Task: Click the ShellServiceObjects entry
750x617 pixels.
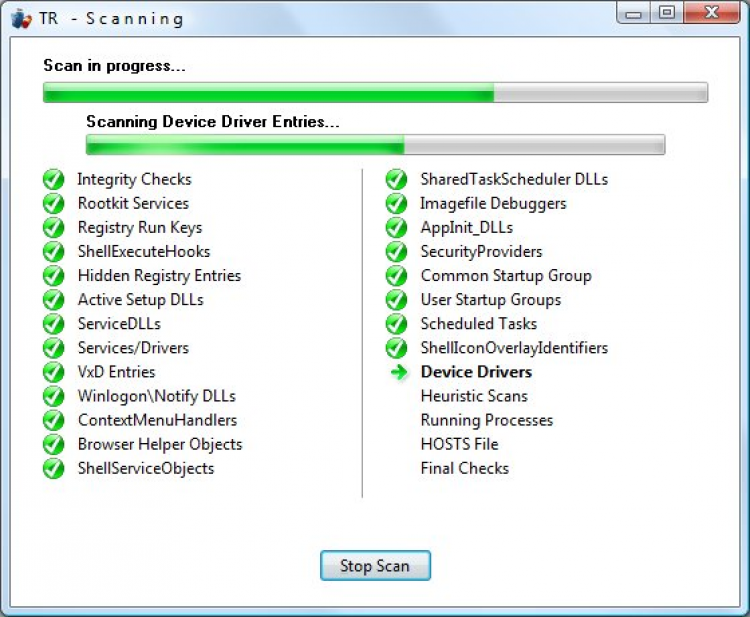Action: pyautogui.click(x=146, y=469)
